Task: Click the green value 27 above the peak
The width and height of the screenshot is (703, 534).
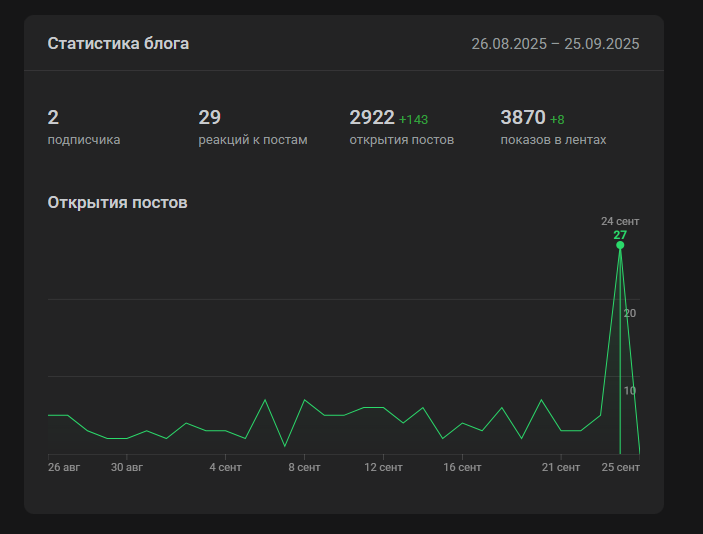Action: click(620, 235)
